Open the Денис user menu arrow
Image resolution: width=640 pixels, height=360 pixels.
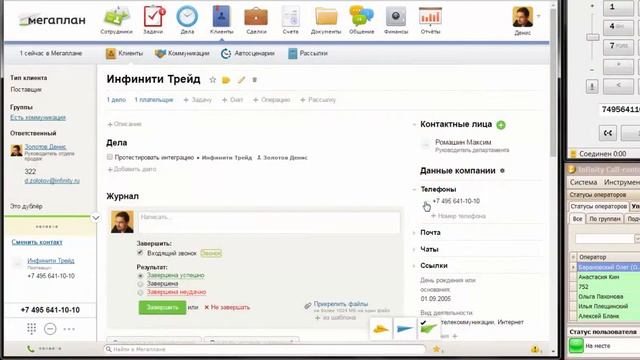[539, 16]
